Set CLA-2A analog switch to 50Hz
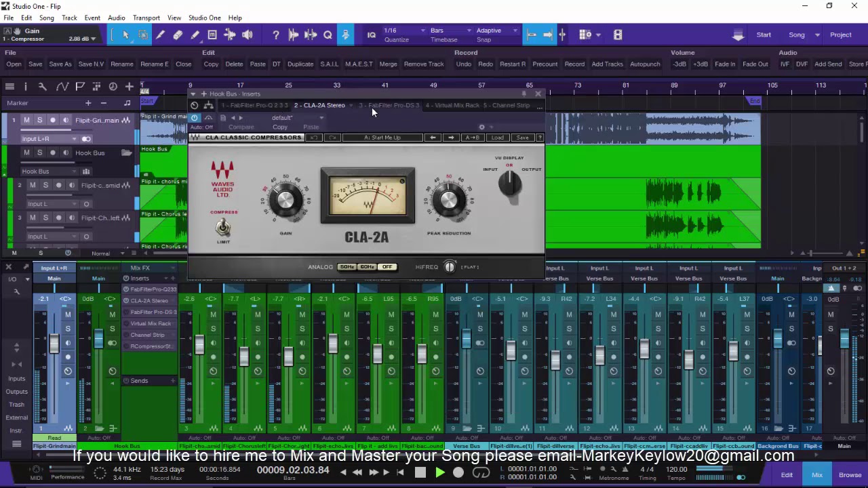 click(x=347, y=267)
